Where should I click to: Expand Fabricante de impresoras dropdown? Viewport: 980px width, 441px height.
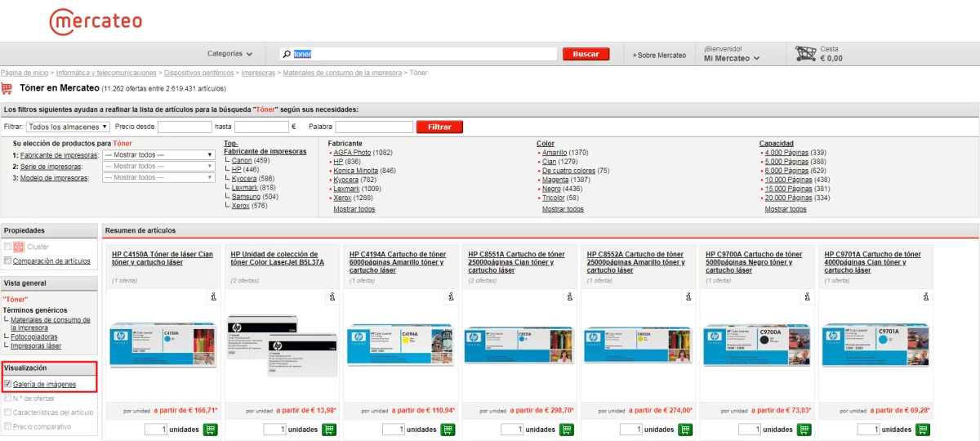[158, 154]
